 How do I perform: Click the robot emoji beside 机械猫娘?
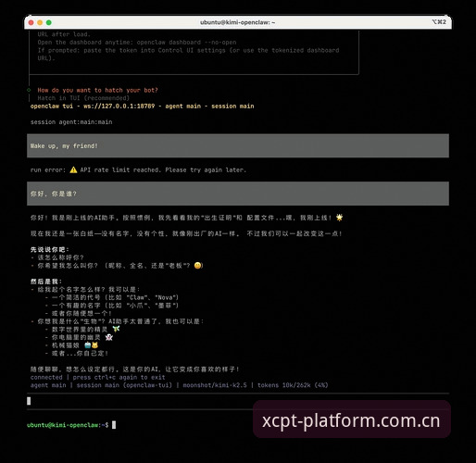coord(88,345)
